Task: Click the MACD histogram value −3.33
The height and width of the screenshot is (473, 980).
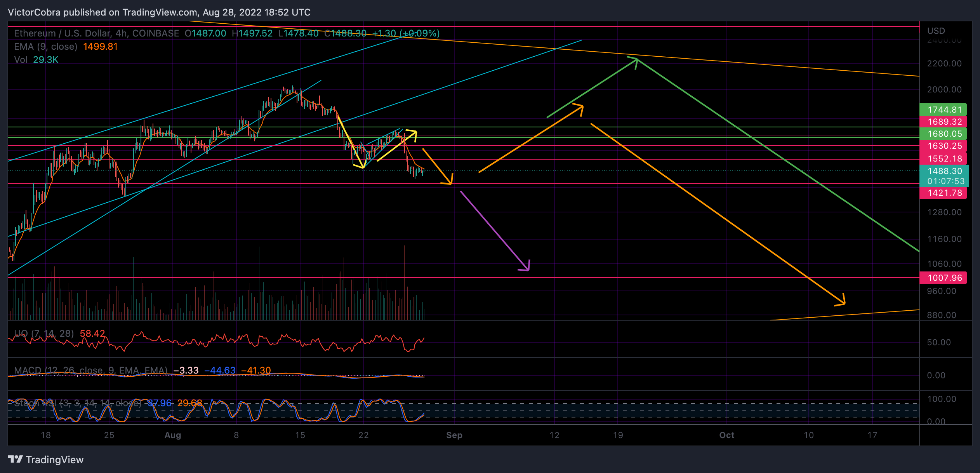Action: tap(186, 370)
